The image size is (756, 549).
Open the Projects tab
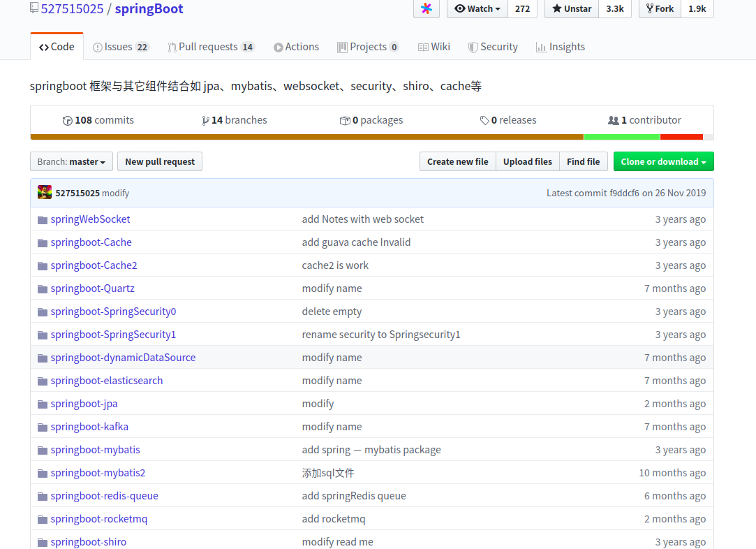pyautogui.click(x=368, y=47)
